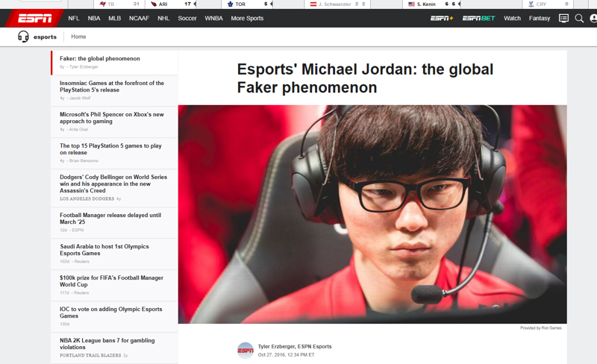The height and width of the screenshot is (364, 597).
Task: Open the NHL menu
Action: coord(163,19)
